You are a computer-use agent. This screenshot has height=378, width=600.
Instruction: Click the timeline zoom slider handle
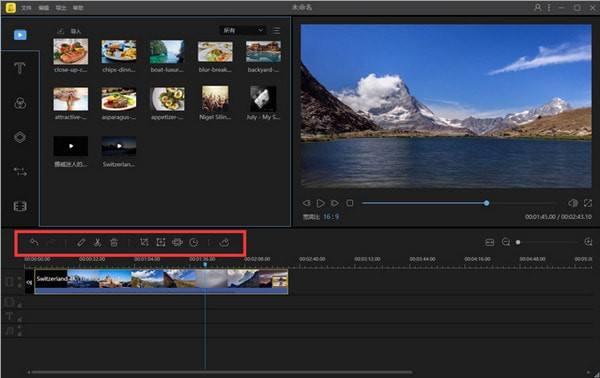click(x=518, y=242)
